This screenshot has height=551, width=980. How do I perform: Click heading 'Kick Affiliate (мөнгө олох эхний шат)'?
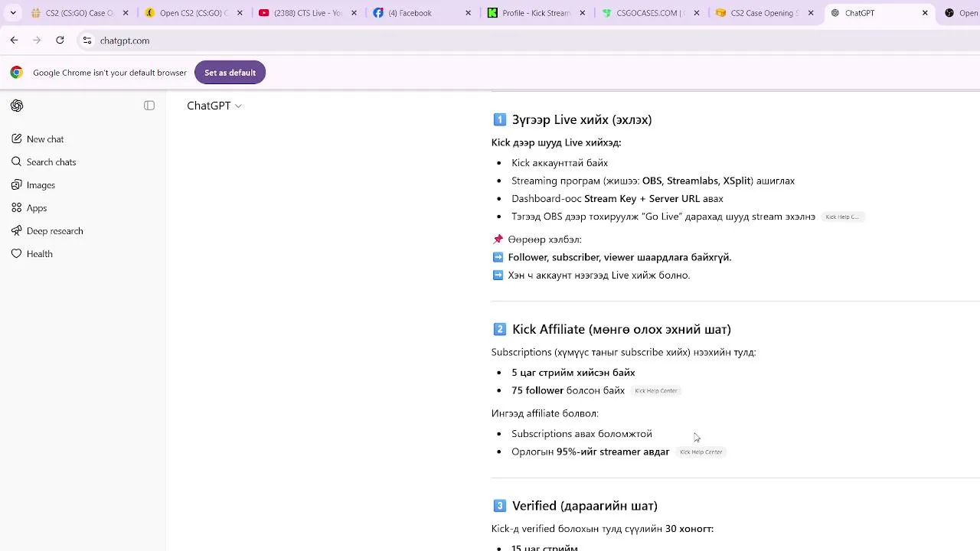pyautogui.click(x=622, y=329)
